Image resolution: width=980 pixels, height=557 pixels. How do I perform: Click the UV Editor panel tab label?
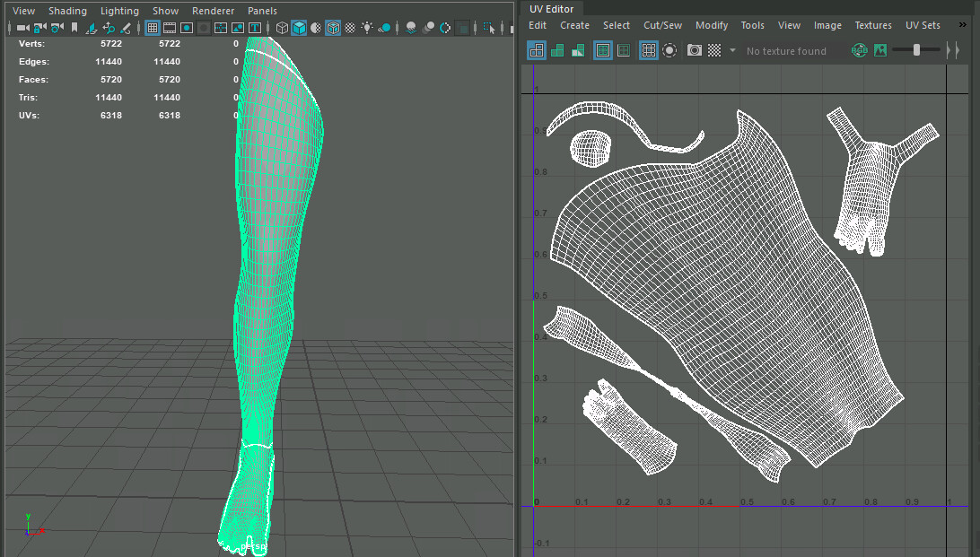(551, 8)
